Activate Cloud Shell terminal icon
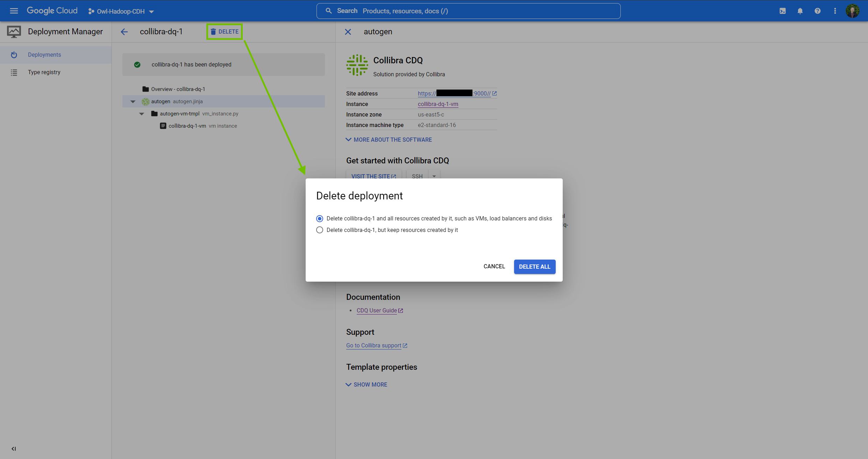 coord(783,11)
